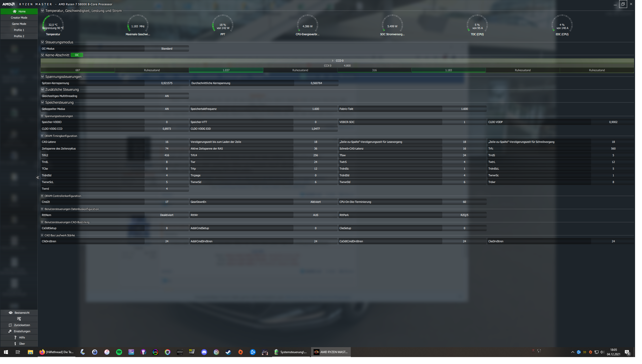The height and width of the screenshot is (364, 642).
Task: Toggle the green OC badge in Kerne-Abschnitt
Action: [77, 55]
